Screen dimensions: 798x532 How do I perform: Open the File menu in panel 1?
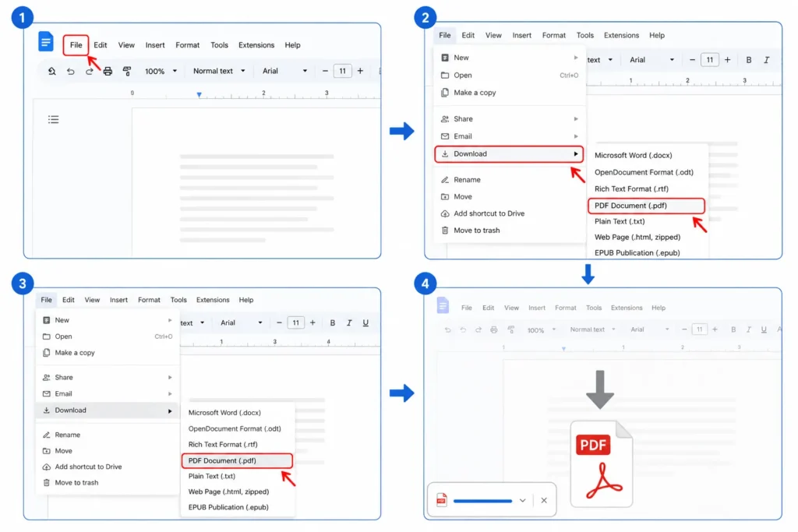[76, 45]
